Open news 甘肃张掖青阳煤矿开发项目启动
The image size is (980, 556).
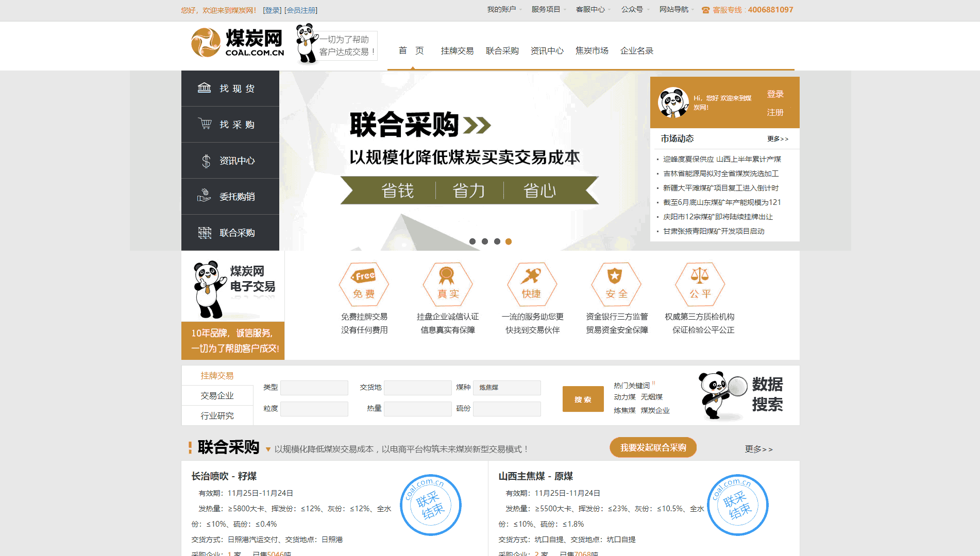click(x=714, y=231)
